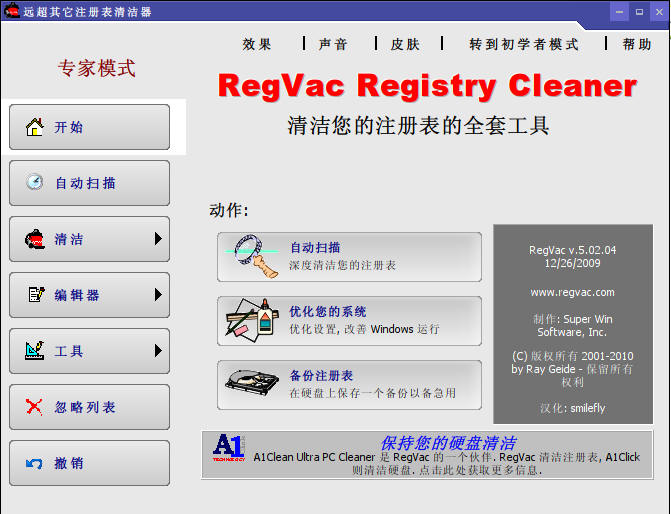Viewport: 671px width, 514px height.
Task: Open the 效果 menu
Action: 257,44
